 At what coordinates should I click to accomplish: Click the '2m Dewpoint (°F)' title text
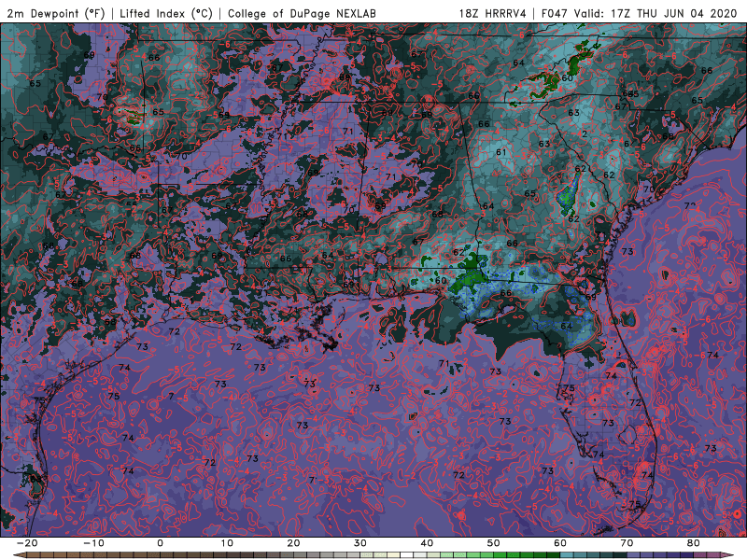[55, 13]
